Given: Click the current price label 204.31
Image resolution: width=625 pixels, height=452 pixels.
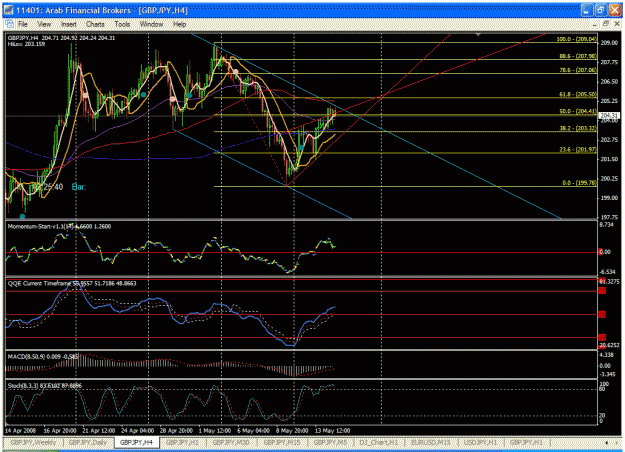Looking at the screenshot, I should click(609, 116).
